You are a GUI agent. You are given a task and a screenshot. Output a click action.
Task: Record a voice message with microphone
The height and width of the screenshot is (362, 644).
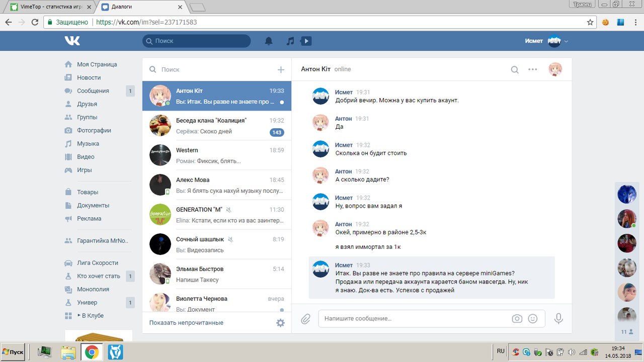coord(558,319)
